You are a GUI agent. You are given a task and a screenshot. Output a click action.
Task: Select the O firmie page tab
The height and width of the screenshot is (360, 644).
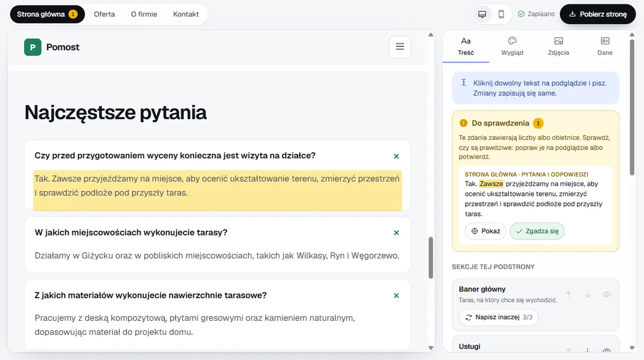point(144,14)
